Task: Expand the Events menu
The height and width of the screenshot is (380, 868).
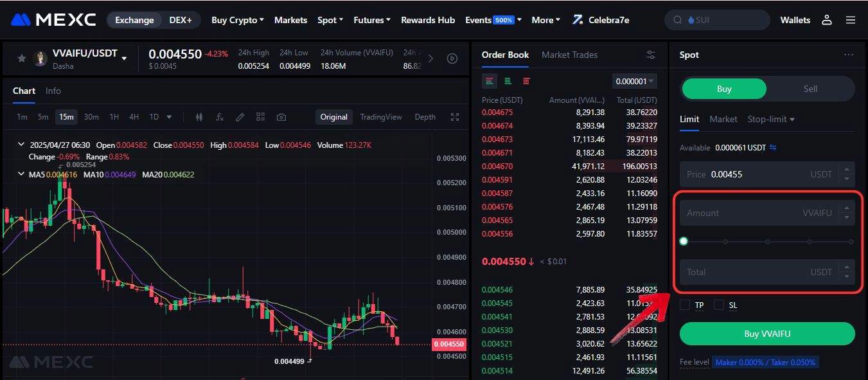Action: pos(493,20)
